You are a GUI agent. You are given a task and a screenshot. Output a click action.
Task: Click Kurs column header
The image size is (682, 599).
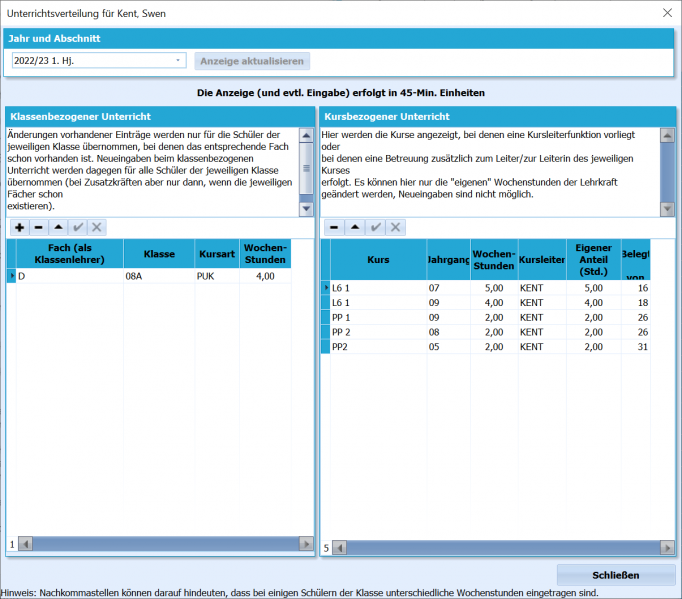[x=378, y=260]
